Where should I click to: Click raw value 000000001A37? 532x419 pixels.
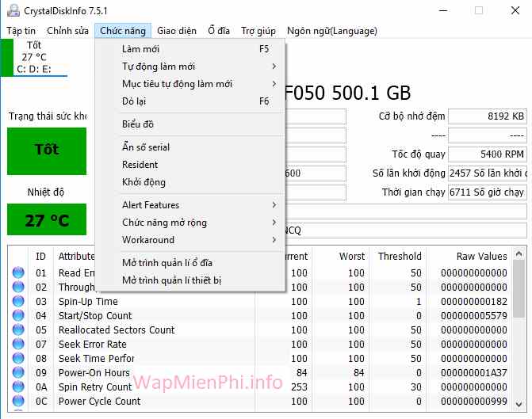point(474,372)
